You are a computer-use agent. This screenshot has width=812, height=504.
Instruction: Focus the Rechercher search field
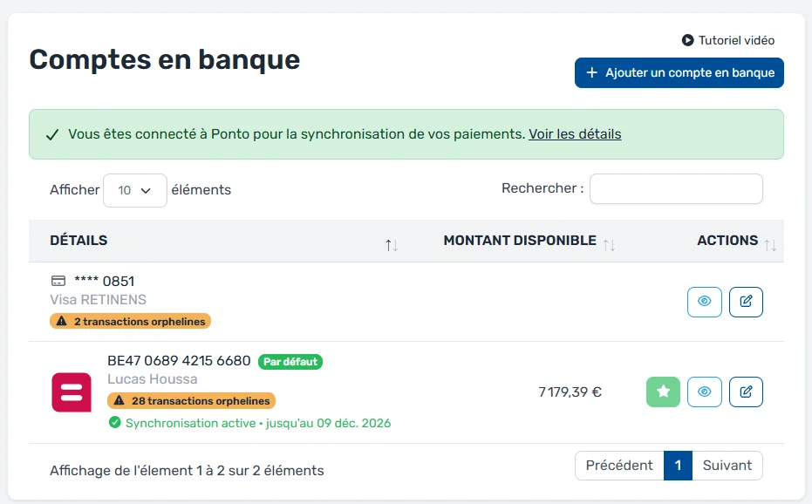coord(676,188)
